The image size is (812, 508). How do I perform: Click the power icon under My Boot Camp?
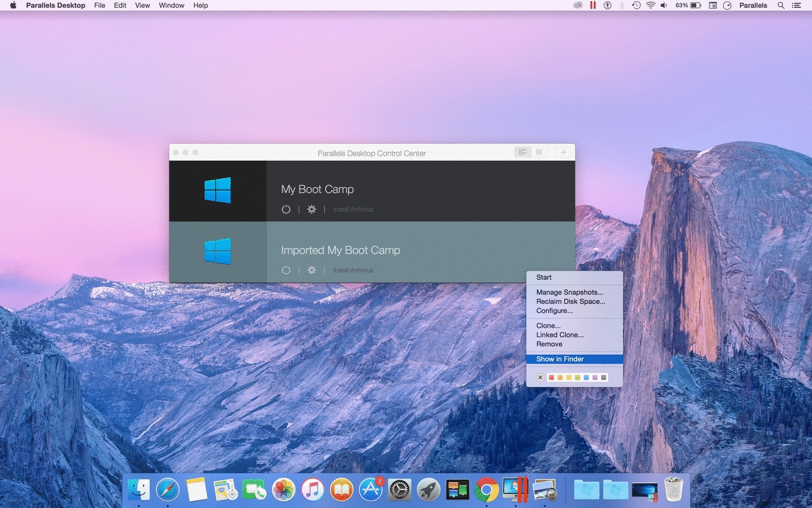286,209
